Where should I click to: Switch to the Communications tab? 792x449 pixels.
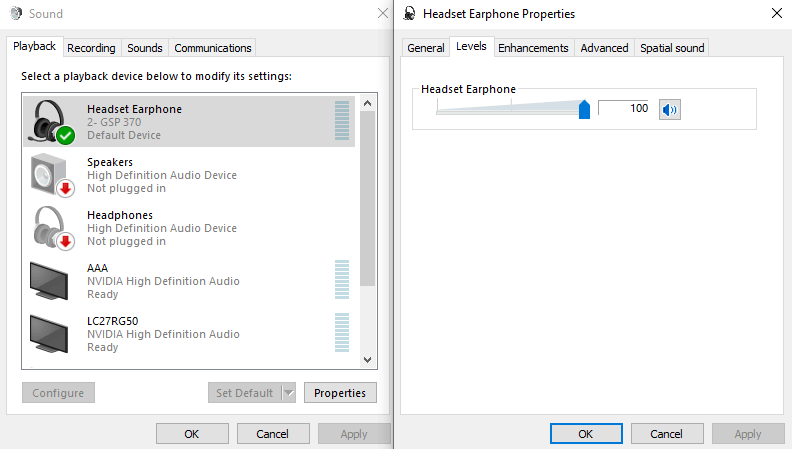coord(212,48)
